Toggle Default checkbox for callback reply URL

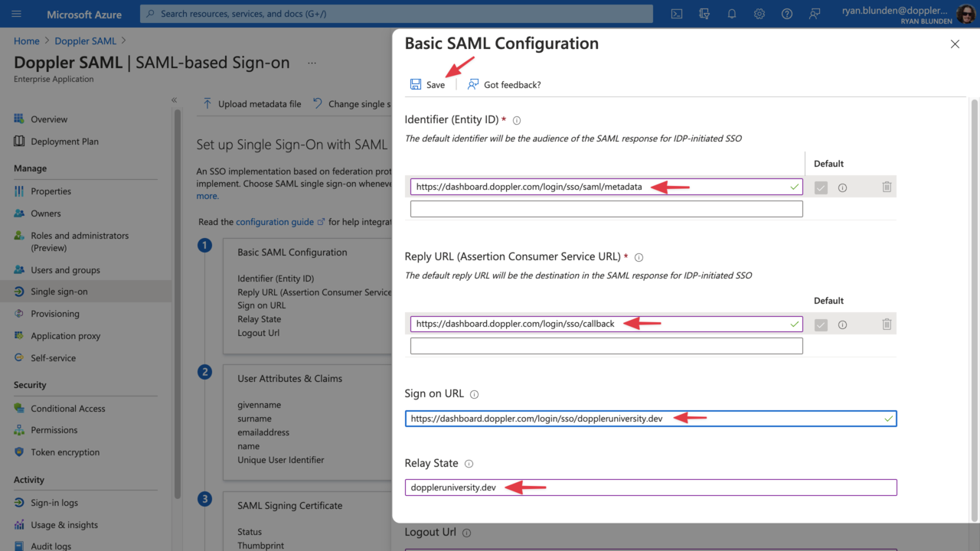pyautogui.click(x=821, y=324)
